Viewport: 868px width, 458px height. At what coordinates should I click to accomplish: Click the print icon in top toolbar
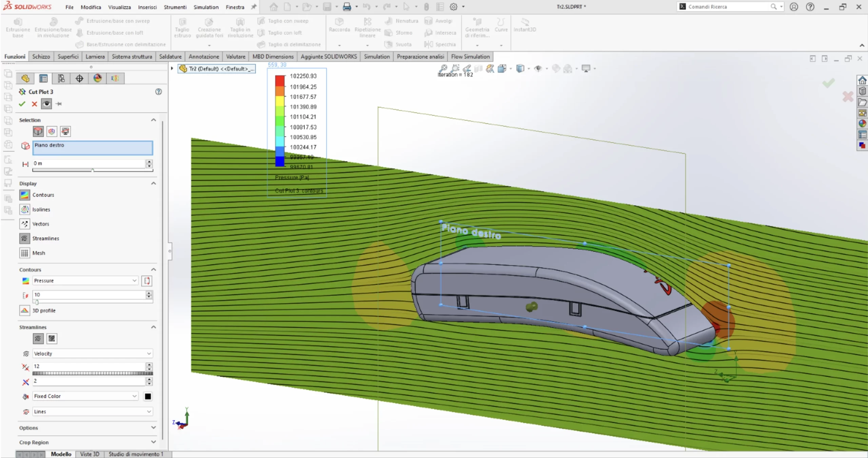point(347,7)
